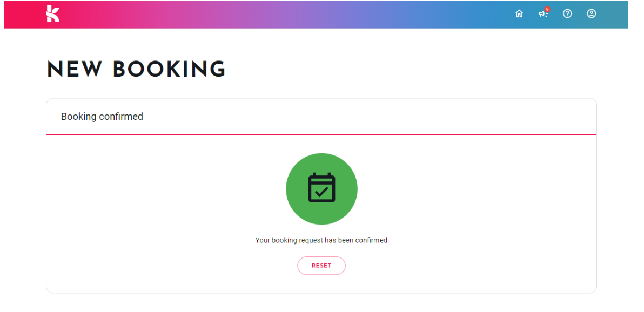Click the pink divider line under title
The height and width of the screenshot is (312, 644).
pyautogui.click(x=321, y=134)
